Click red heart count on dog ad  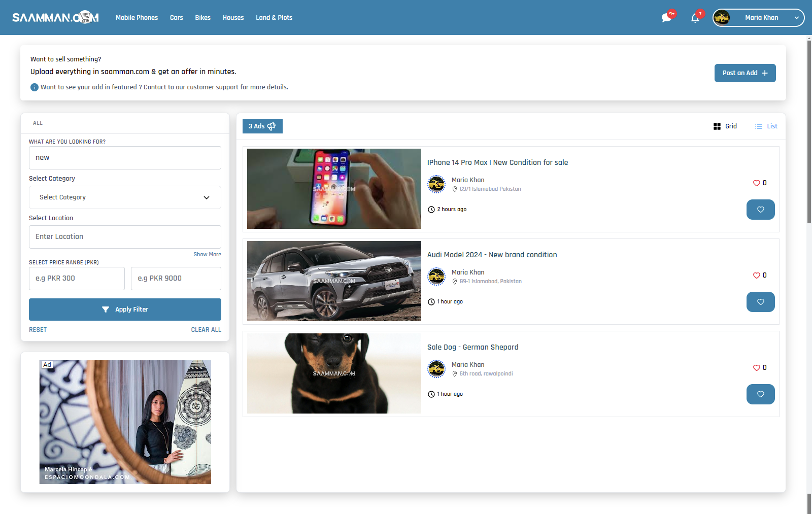[760, 368]
